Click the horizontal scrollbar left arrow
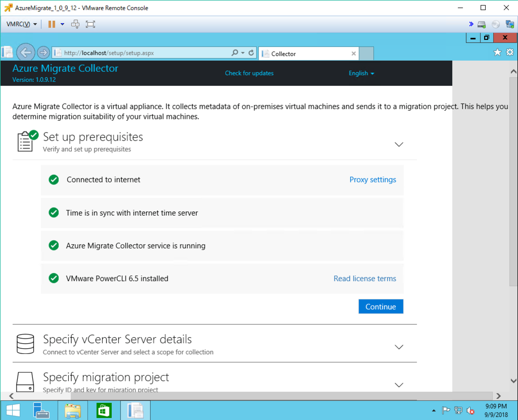The height and width of the screenshot is (420, 518). [x=11, y=396]
